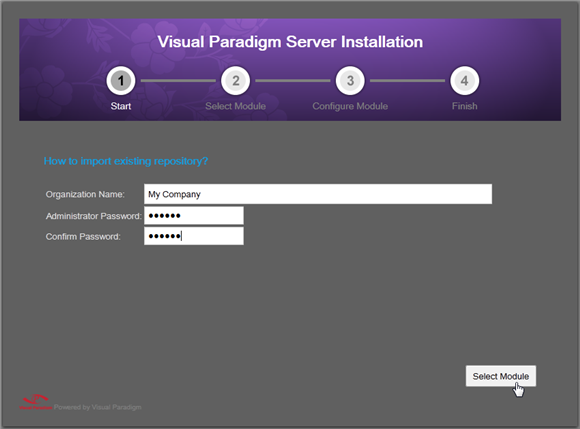Click the 'Select Module' step label in header
Image resolution: width=580 pixels, height=429 pixels.
click(236, 106)
